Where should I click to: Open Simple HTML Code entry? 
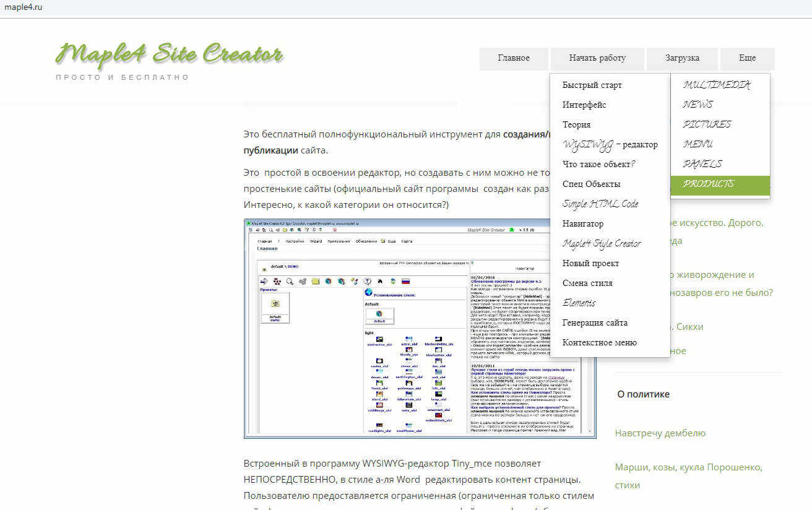pos(610,204)
